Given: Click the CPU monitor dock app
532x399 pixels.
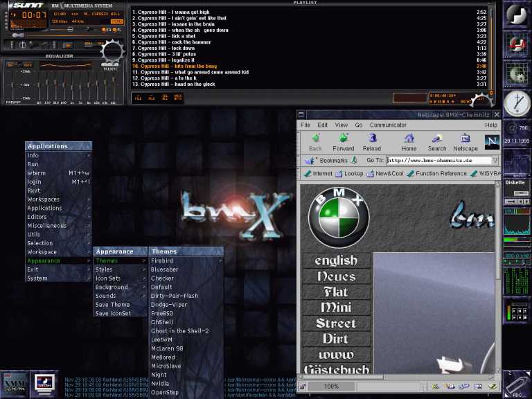Looking at the screenshot, I should click(x=517, y=222).
